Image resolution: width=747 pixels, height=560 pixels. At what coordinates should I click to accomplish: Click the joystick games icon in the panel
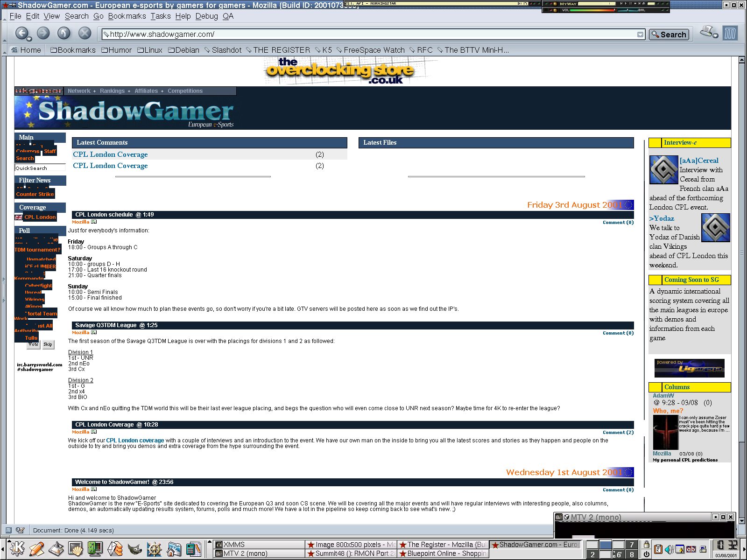pyautogui.click(x=56, y=549)
